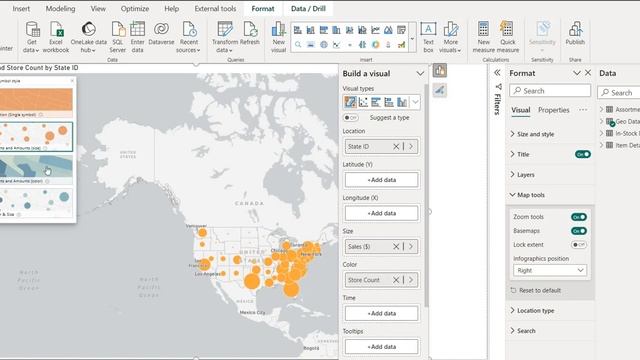The image size is (640, 360).
Task: Open the Get data button
Action: [31, 37]
